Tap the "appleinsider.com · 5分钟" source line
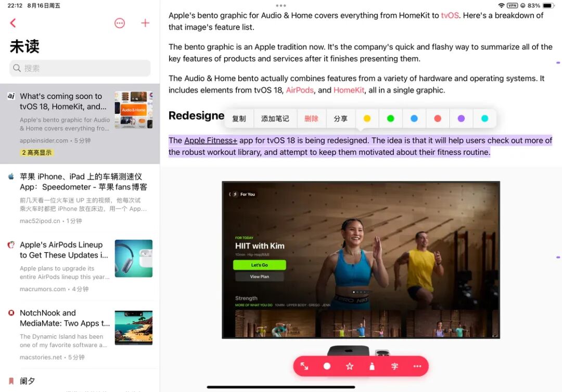562x392 pixels. coord(55,141)
